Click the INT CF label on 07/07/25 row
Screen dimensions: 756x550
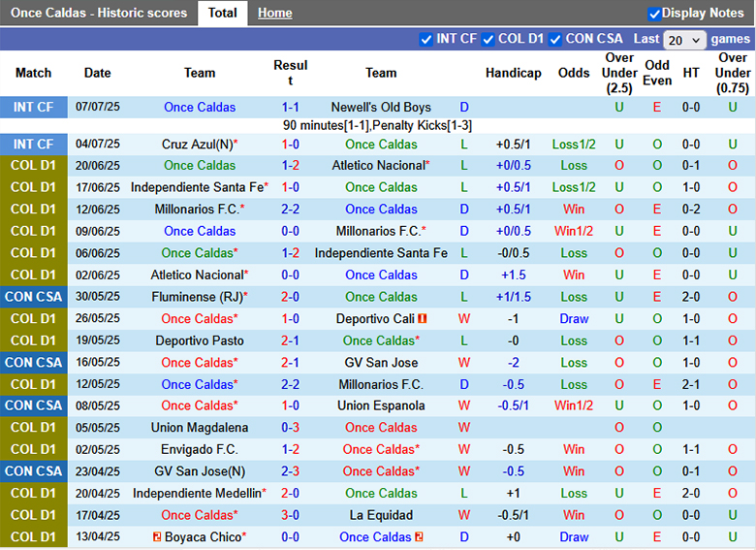click(33, 107)
